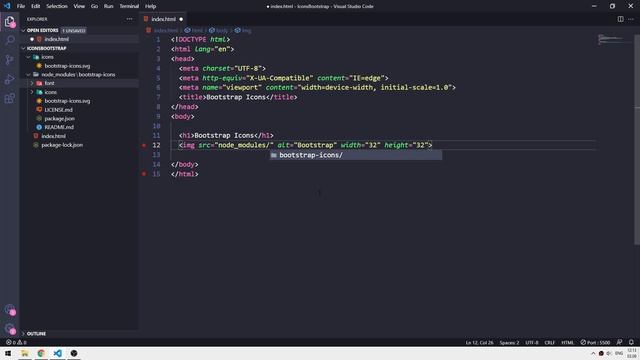Open the Extensions view

[x=9, y=98]
